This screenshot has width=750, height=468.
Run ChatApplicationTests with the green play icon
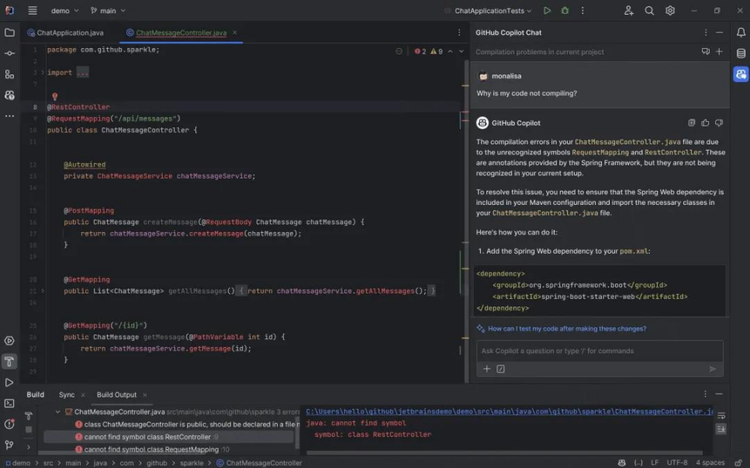point(547,11)
